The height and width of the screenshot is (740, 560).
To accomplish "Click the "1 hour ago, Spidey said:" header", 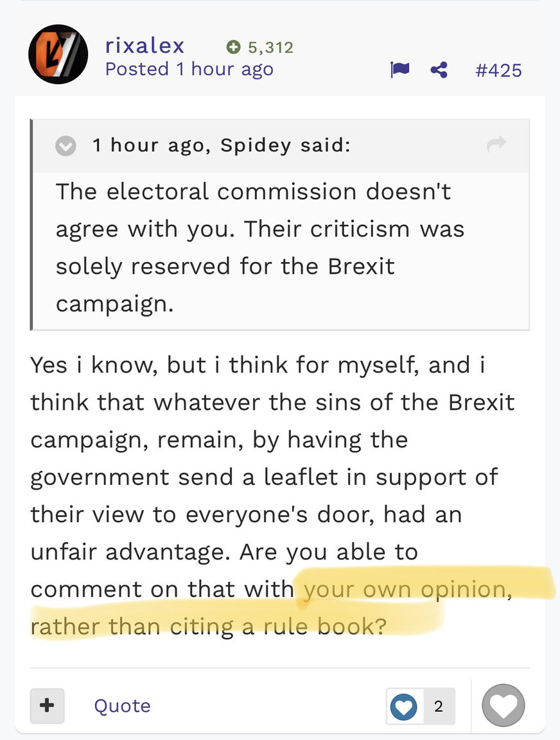I will (222, 145).
